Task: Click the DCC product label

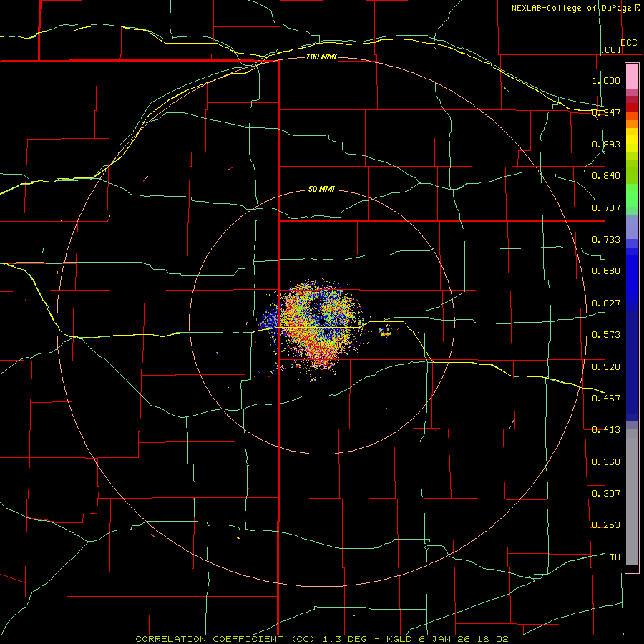Action: (628, 43)
